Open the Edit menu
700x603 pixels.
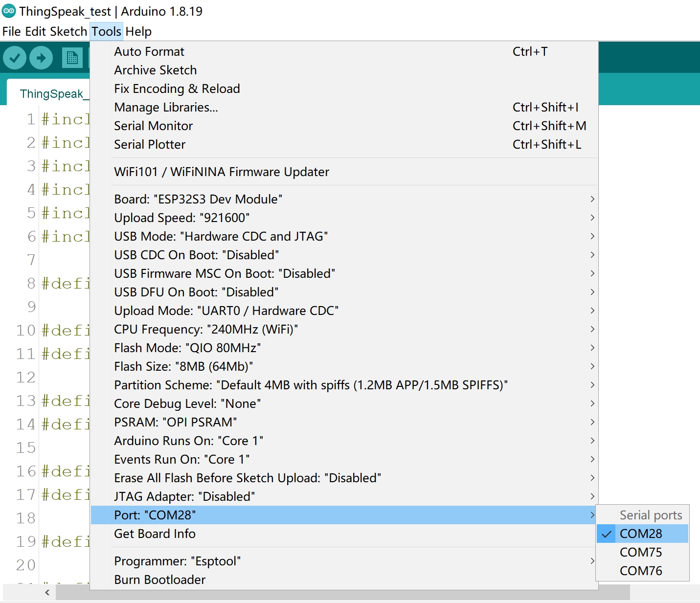tap(35, 31)
